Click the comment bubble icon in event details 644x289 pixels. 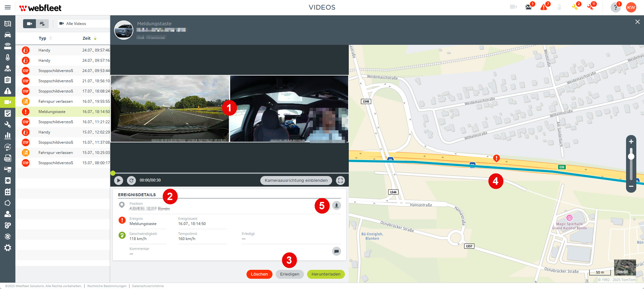coord(336,252)
